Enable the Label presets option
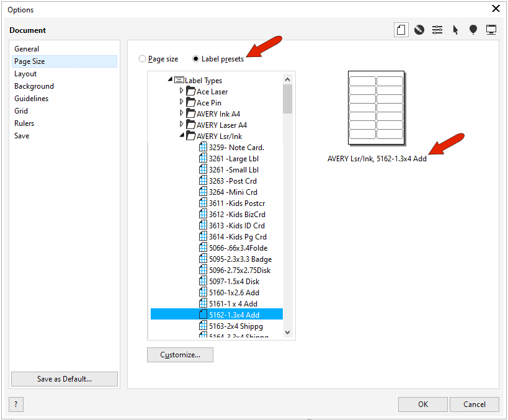 [196, 58]
